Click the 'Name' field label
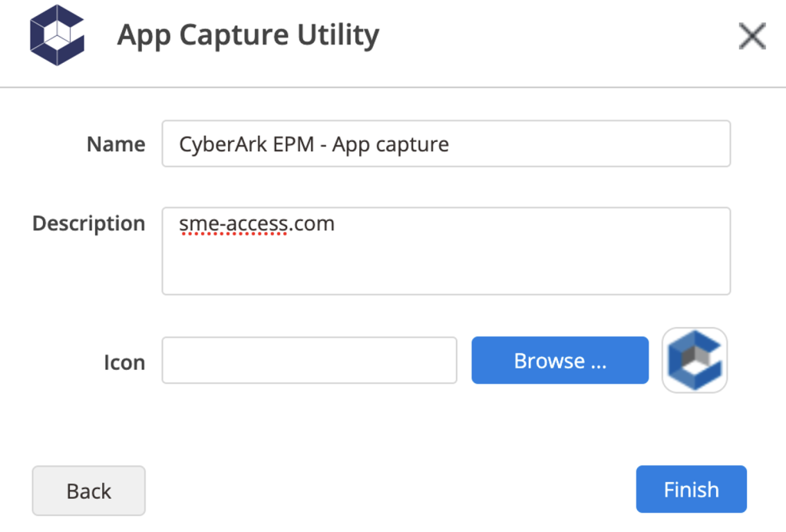 coord(116,144)
